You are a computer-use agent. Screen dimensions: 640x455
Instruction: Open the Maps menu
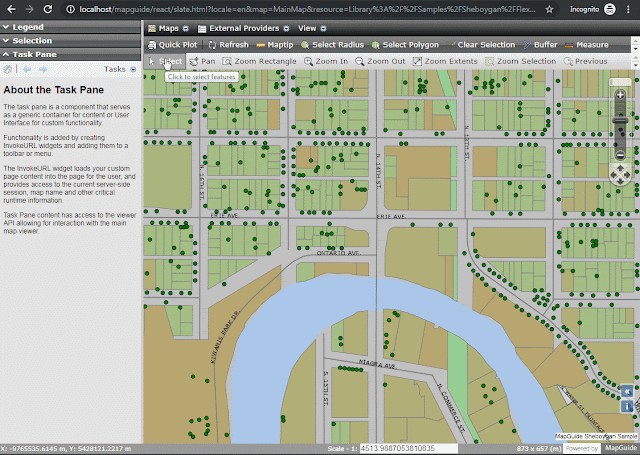pos(168,29)
